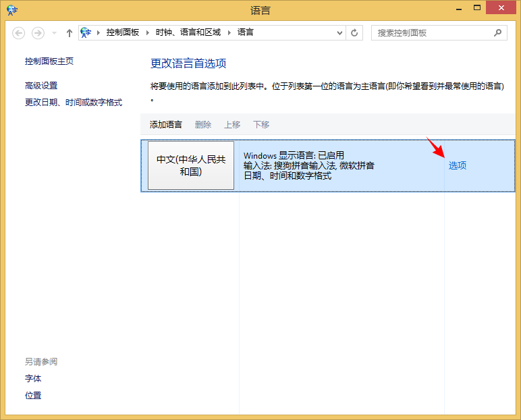The height and width of the screenshot is (420, 521).
Task: Click the 日期、时间和数字格式 line
Action: pyautogui.click(x=287, y=176)
